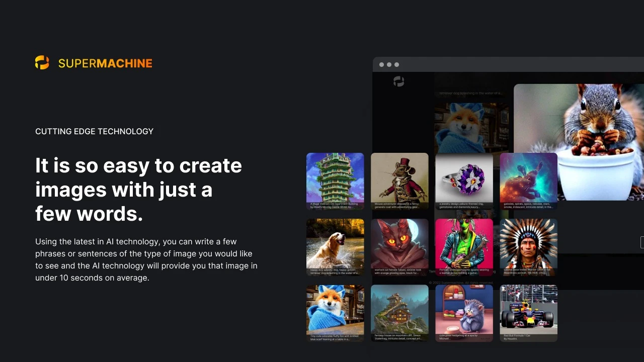The width and height of the screenshot is (644, 362).
Task: Open the colorful galaxy nebula thumbnail
Action: pos(528,181)
